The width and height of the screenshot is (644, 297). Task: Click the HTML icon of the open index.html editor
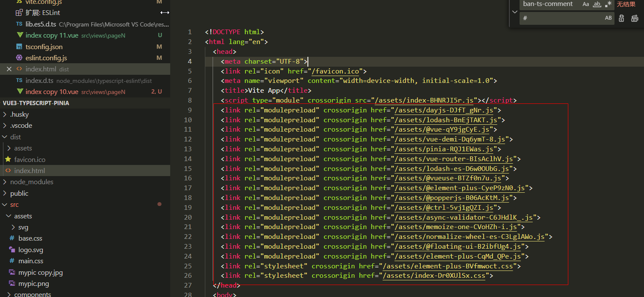point(19,69)
